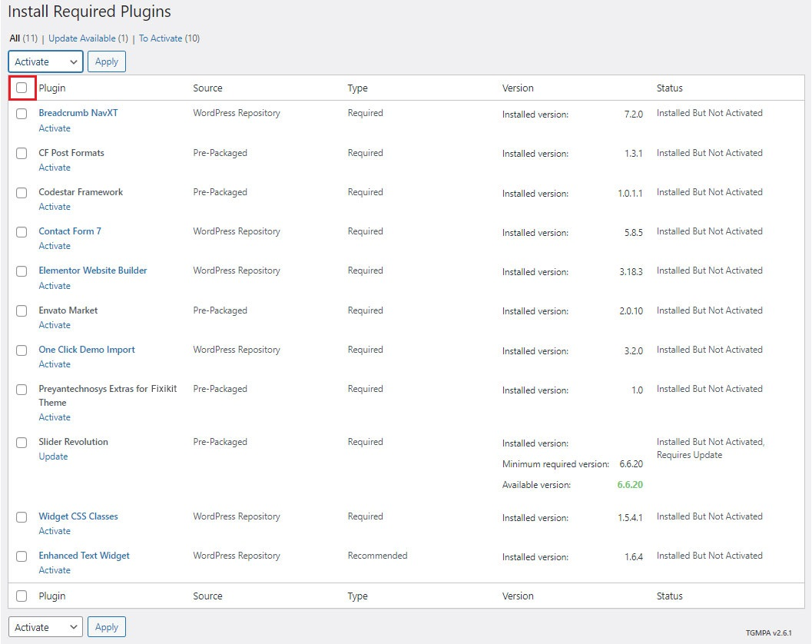Tick the Envato Market checkbox

pos(22,311)
